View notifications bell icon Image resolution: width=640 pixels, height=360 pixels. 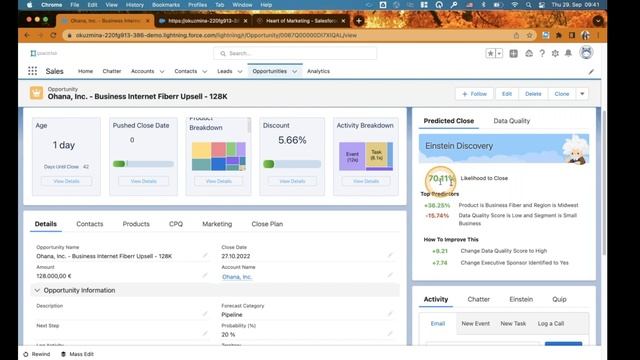point(568,53)
